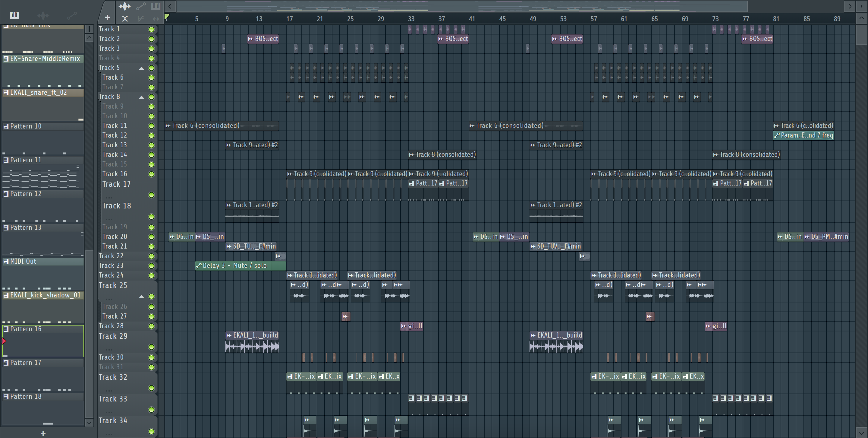Click the EKALI_kick_shadow_01 pattern icon
Screen dimensions: 868x438
(6, 295)
